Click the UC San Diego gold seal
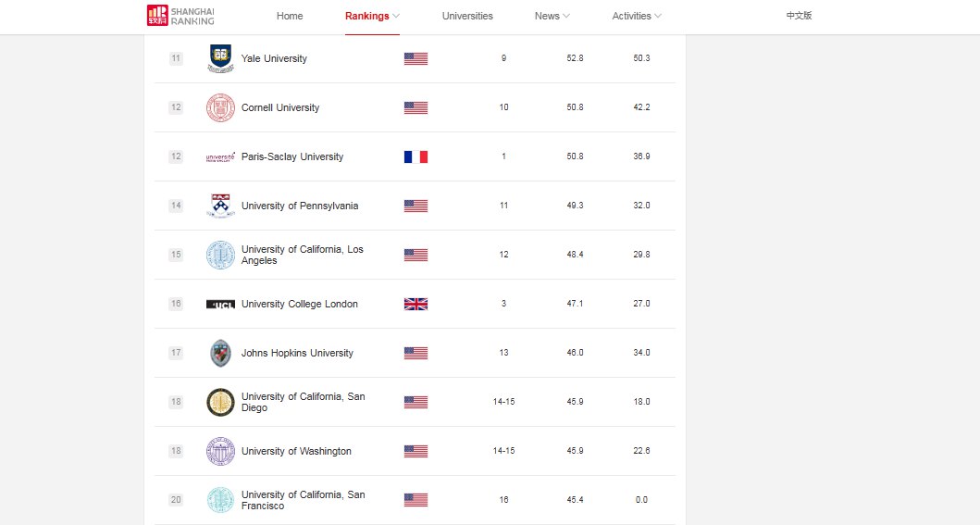980x525 pixels. tap(220, 402)
